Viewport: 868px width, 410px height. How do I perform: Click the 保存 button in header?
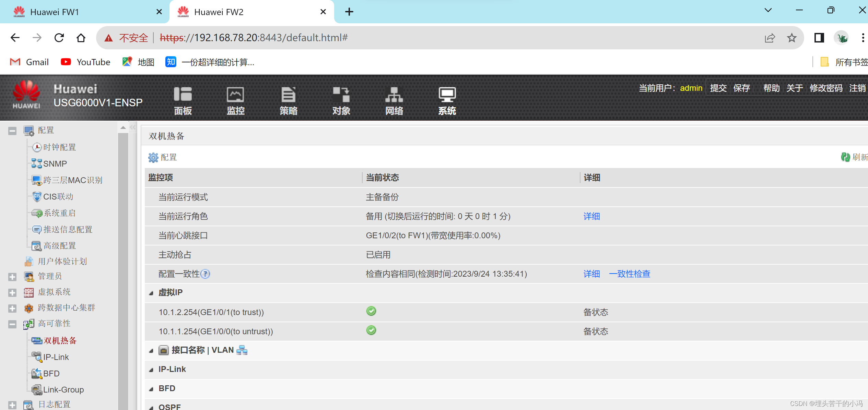741,88
